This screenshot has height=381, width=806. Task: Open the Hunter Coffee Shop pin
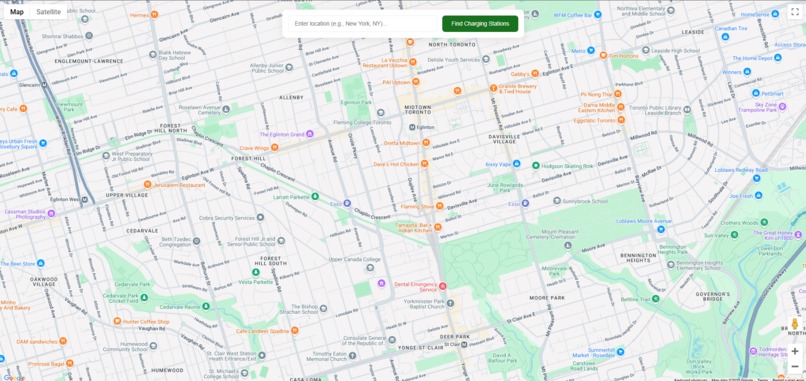coord(117,321)
